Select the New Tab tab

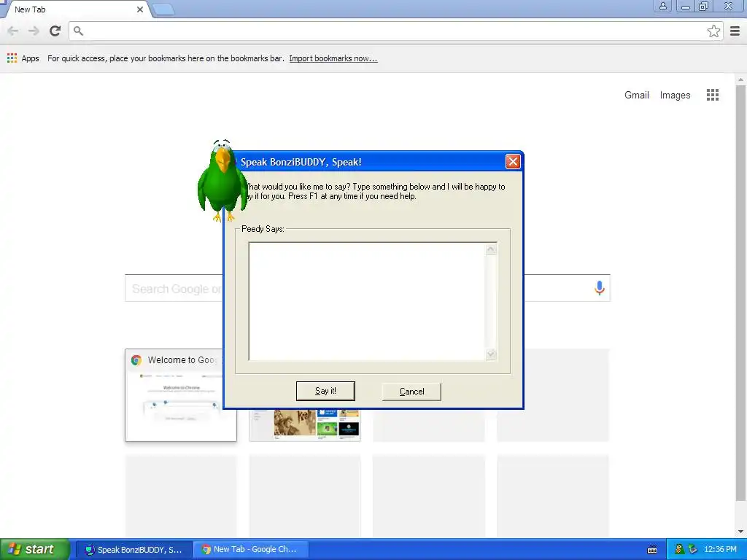click(x=76, y=9)
